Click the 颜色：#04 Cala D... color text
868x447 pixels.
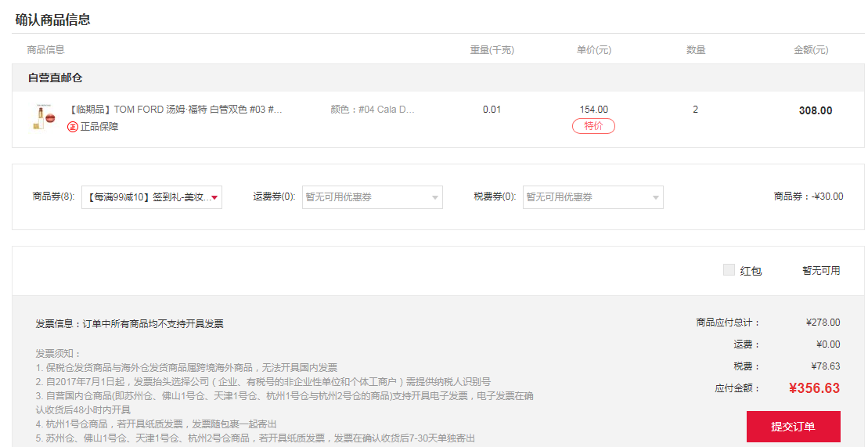pyautogui.click(x=372, y=110)
